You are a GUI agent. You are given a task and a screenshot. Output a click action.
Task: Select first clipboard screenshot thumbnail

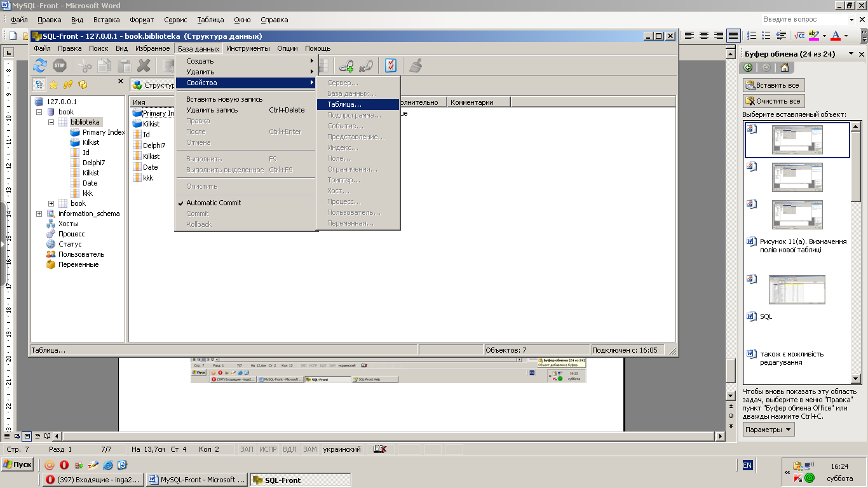[797, 140]
